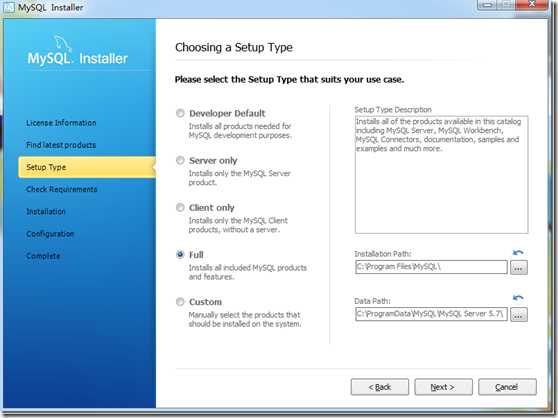The height and width of the screenshot is (418, 558).
Task: Choose the Custom setup radio button
Action: point(180,302)
